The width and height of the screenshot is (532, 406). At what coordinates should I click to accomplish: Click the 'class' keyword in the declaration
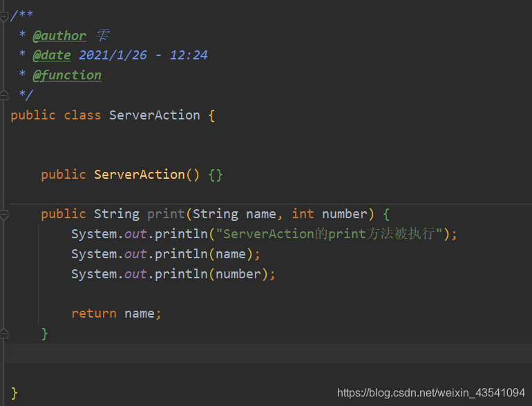(x=82, y=115)
